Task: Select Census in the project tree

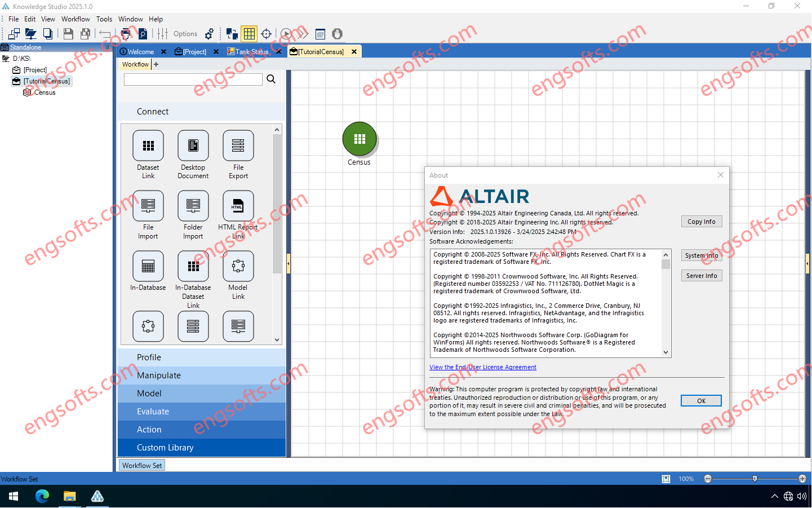Action: 45,92
